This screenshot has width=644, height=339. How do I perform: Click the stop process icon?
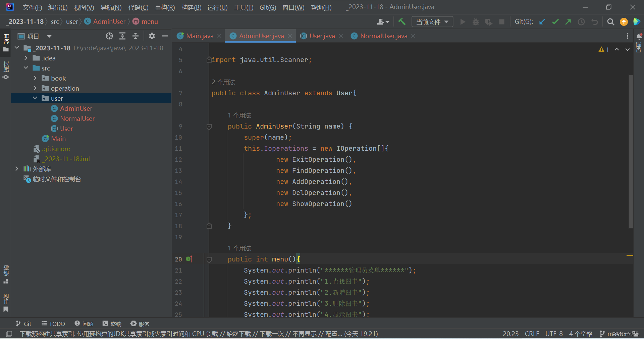502,22
